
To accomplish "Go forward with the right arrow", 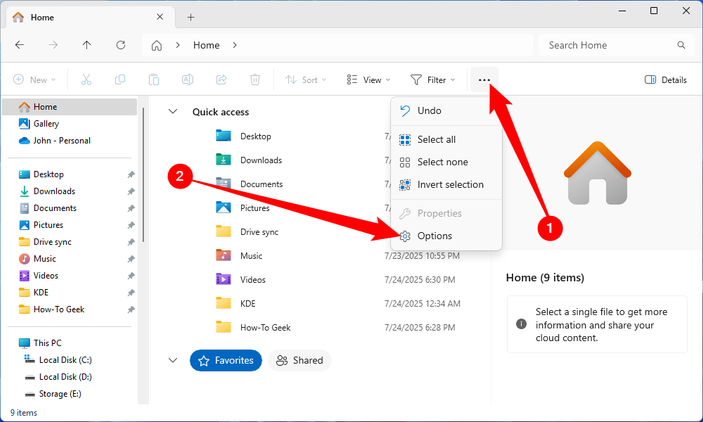I will (53, 45).
